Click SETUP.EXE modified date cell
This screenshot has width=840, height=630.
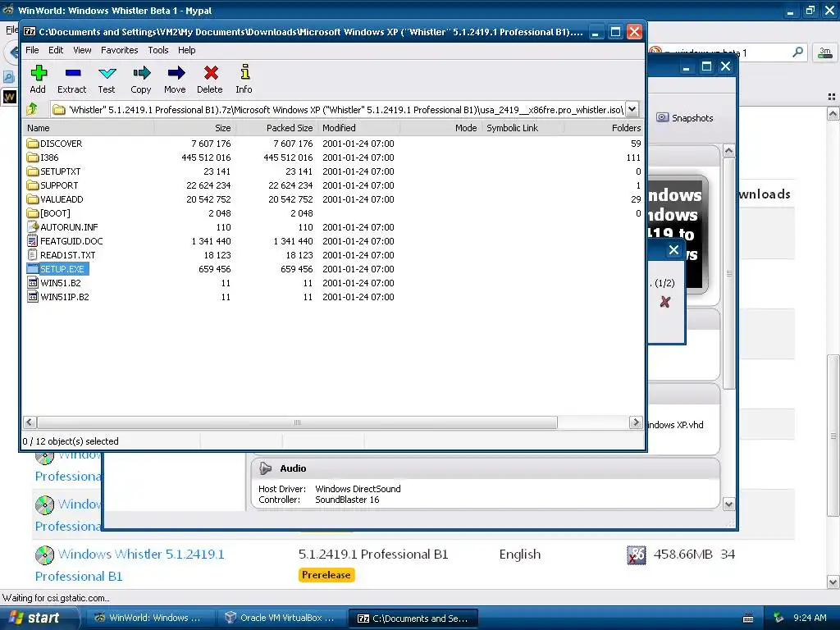(x=358, y=269)
